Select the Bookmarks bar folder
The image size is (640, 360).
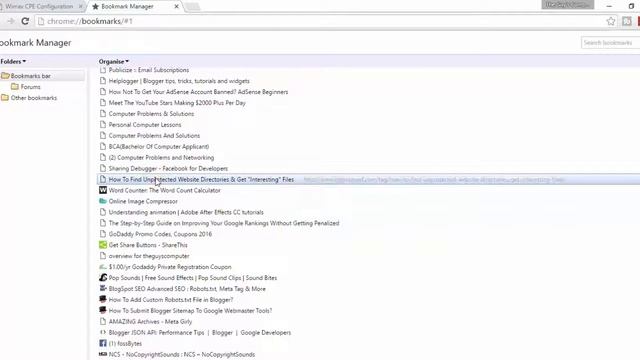(x=31, y=76)
